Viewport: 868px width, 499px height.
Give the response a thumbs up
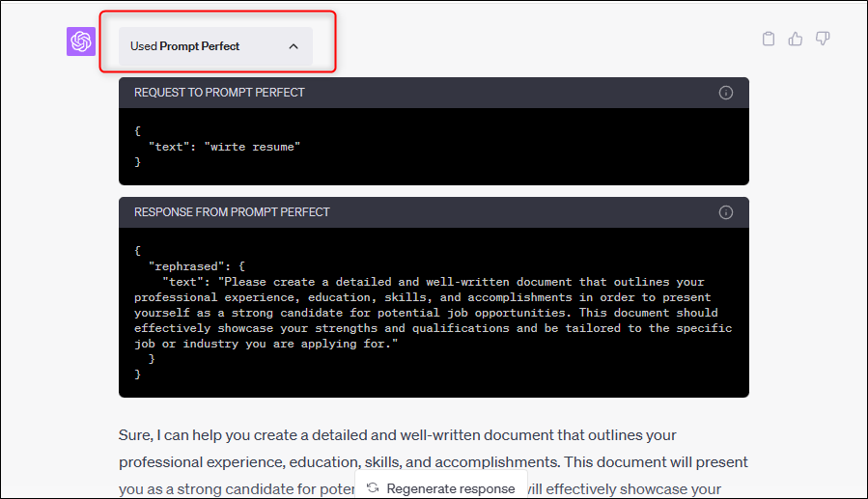[796, 39]
